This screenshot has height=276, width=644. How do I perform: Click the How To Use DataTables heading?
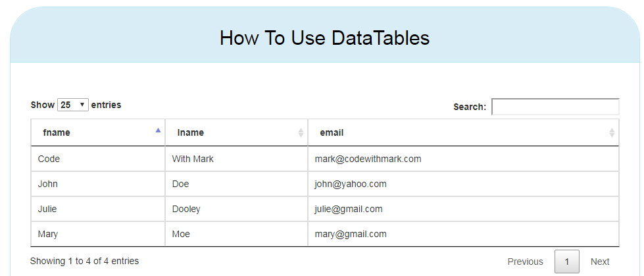pyautogui.click(x=324, y=38)
